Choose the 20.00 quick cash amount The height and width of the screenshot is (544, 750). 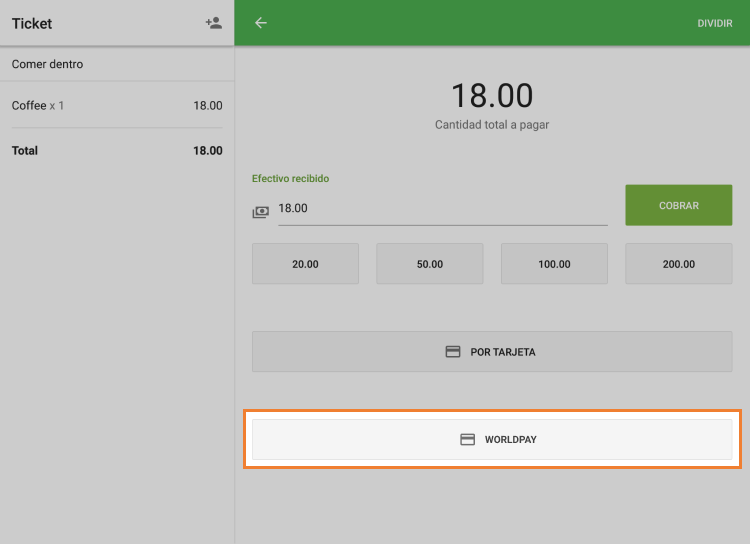coord(305,264)
